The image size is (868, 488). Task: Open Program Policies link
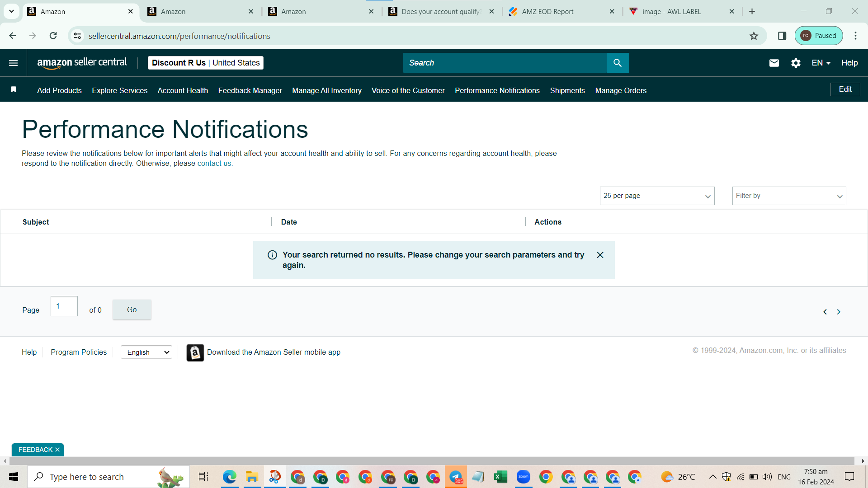point(79,352)
